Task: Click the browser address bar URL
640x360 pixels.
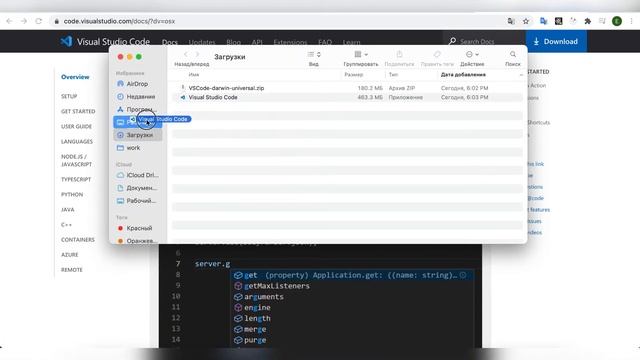Action: click(x=119, y=21)
